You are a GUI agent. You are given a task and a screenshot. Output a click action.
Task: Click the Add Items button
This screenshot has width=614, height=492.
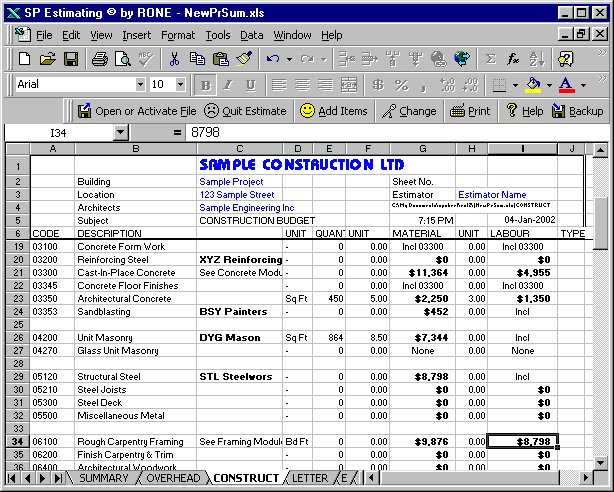tap(333, 111)
